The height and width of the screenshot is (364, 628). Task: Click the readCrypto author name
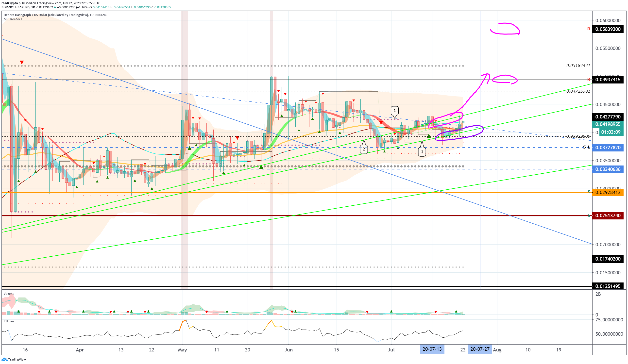[10, 3]
